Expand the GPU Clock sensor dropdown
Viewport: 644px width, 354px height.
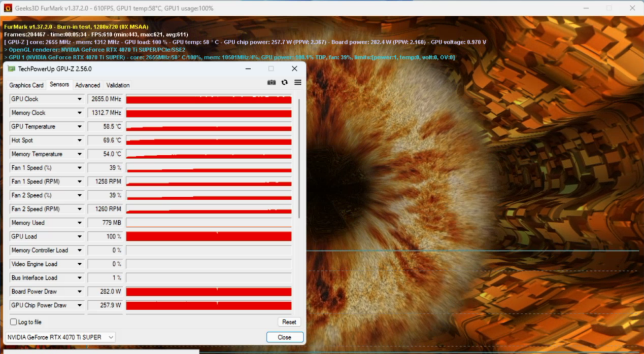click(x=80, y=99)
